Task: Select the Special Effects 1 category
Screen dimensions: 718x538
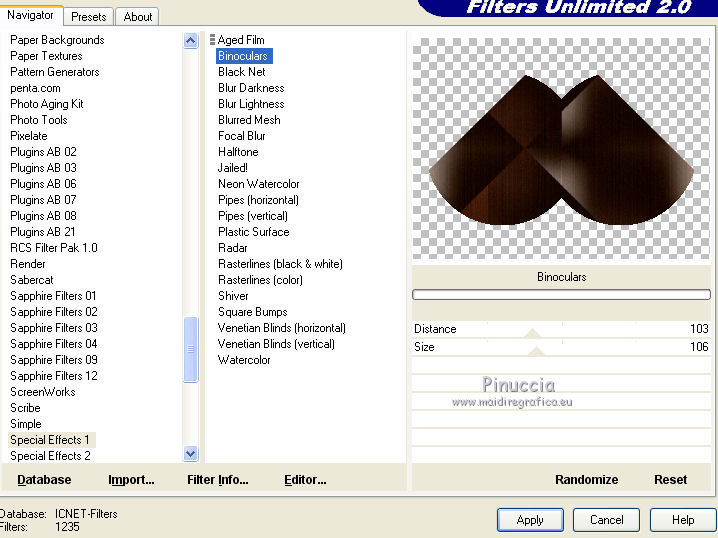Action: tap(52, 440)
